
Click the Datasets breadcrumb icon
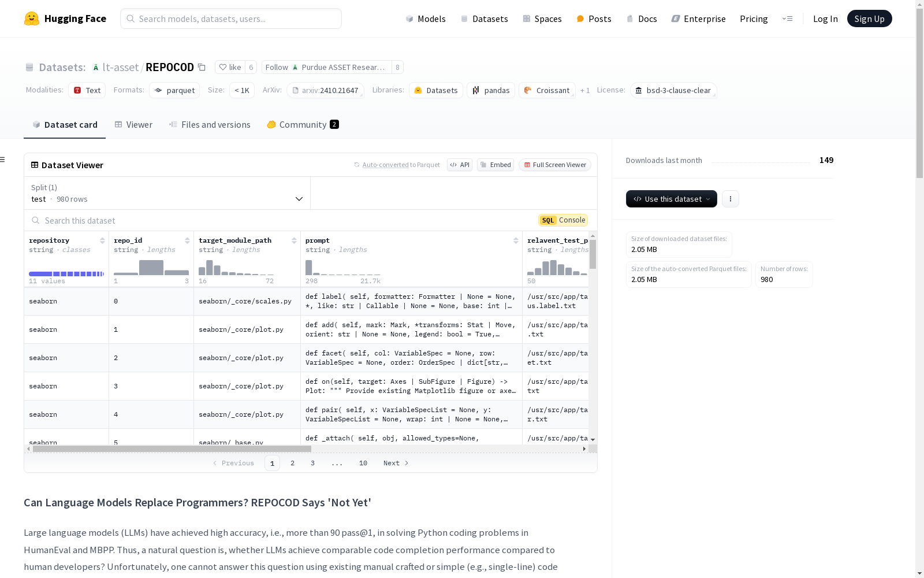29,68
